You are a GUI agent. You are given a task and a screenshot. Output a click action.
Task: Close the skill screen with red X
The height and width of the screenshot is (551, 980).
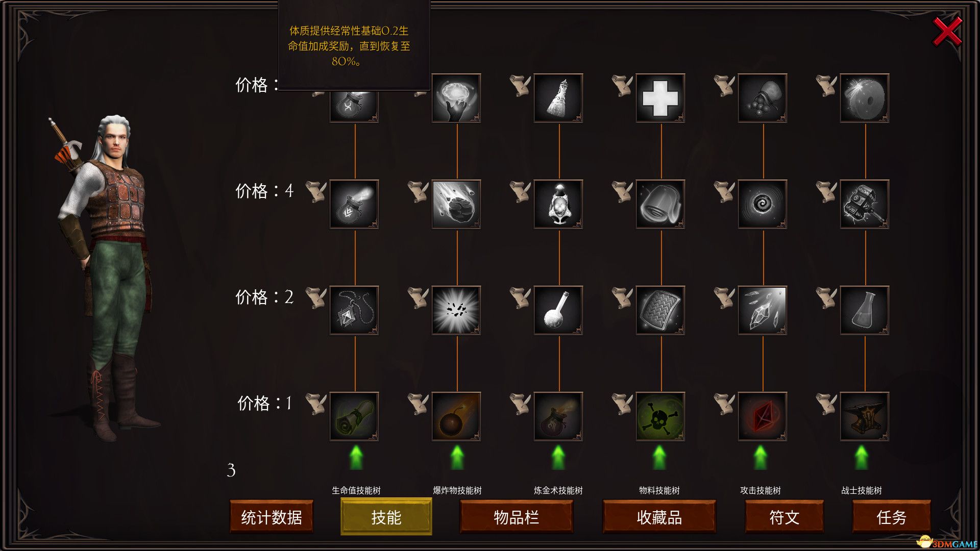[947, 31]
